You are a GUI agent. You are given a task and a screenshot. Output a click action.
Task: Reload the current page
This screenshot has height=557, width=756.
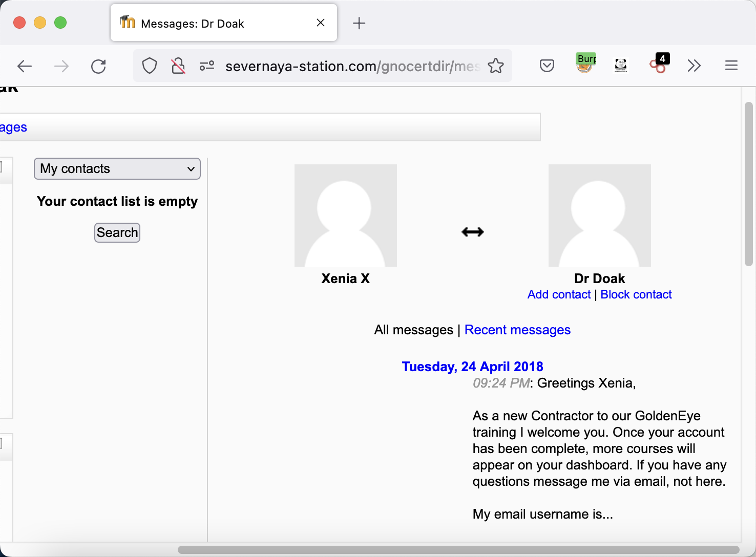pyautogui.click(x=98, y=66)
